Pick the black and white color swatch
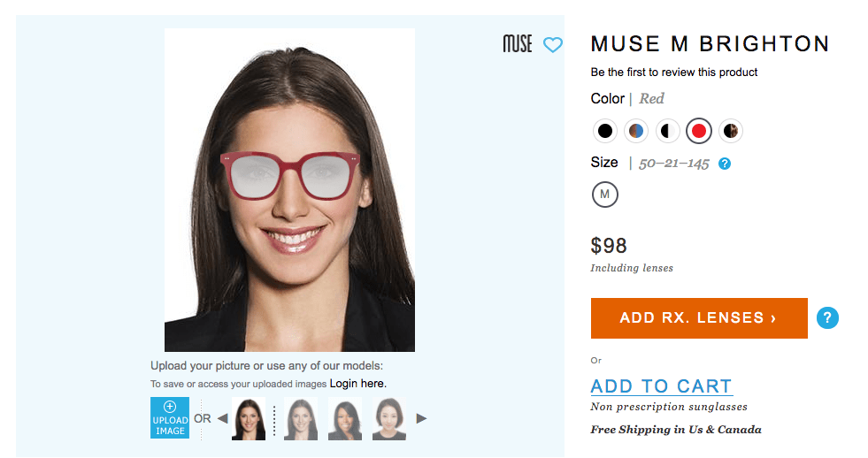This screenshot has width=868, height=458. pos(667,131)
